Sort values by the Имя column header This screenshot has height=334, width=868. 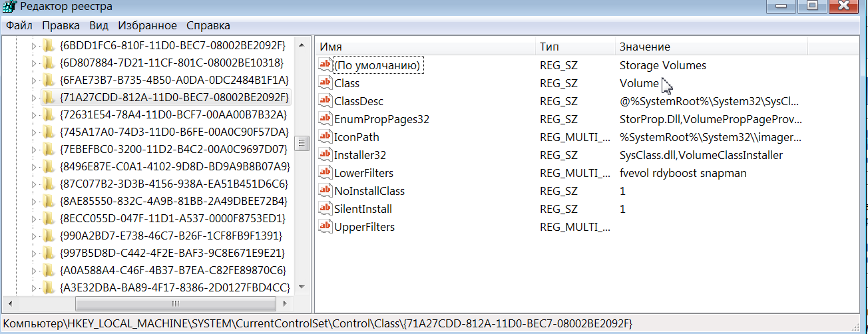[425, 47]
